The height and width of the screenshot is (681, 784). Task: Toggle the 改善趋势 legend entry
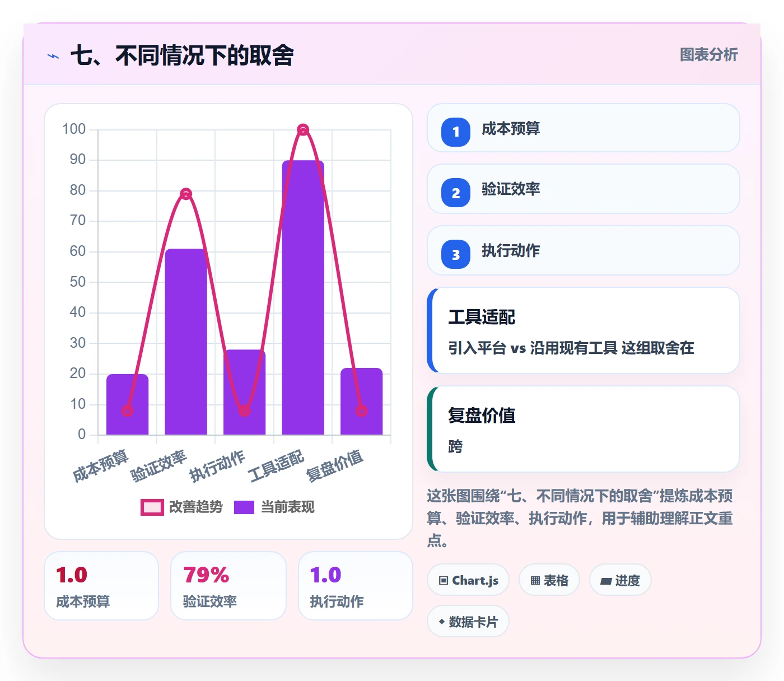pos(182,507)
